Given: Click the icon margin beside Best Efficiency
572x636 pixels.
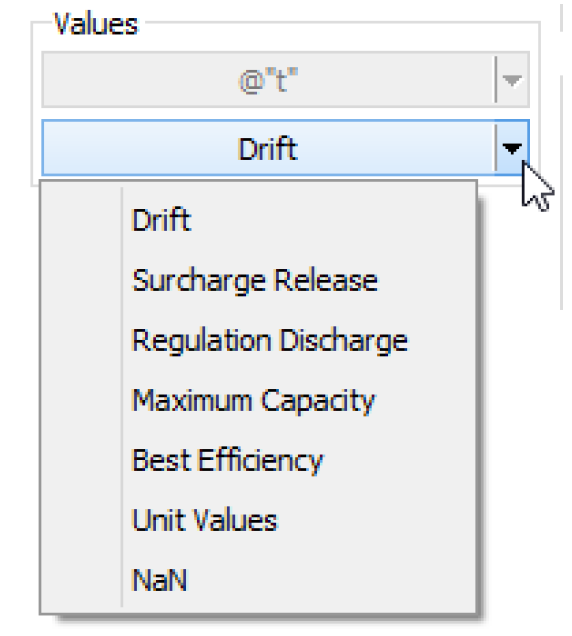Looking at the screenshot, I should point(81,460).
